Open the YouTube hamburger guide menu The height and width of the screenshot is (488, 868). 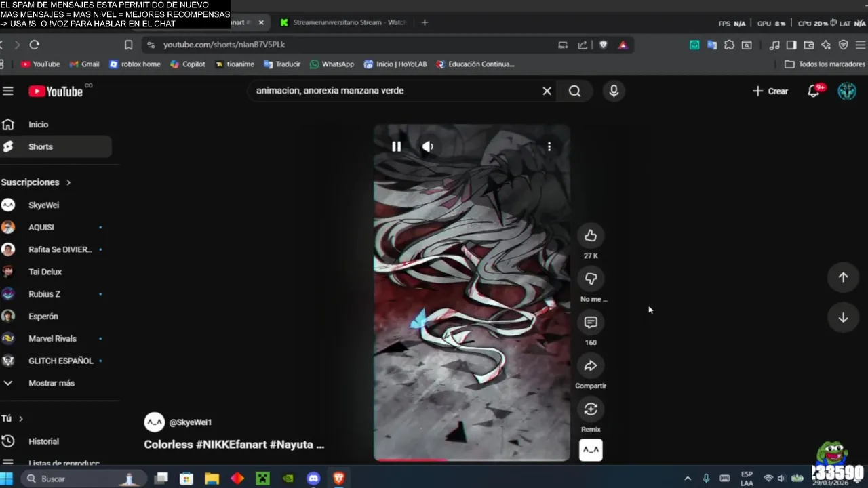[7, 91]
